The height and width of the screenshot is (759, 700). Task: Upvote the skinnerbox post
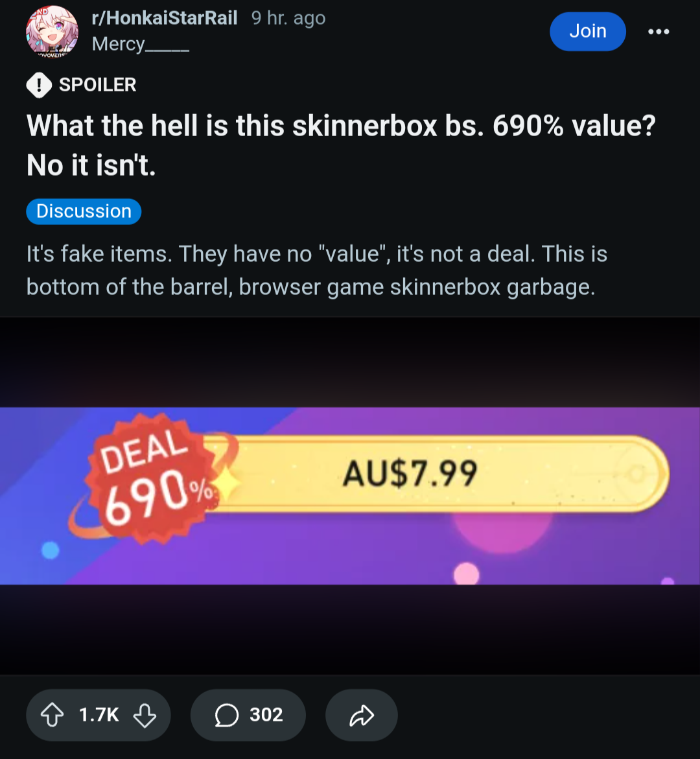pyautogui.click(x=52, y=715)
